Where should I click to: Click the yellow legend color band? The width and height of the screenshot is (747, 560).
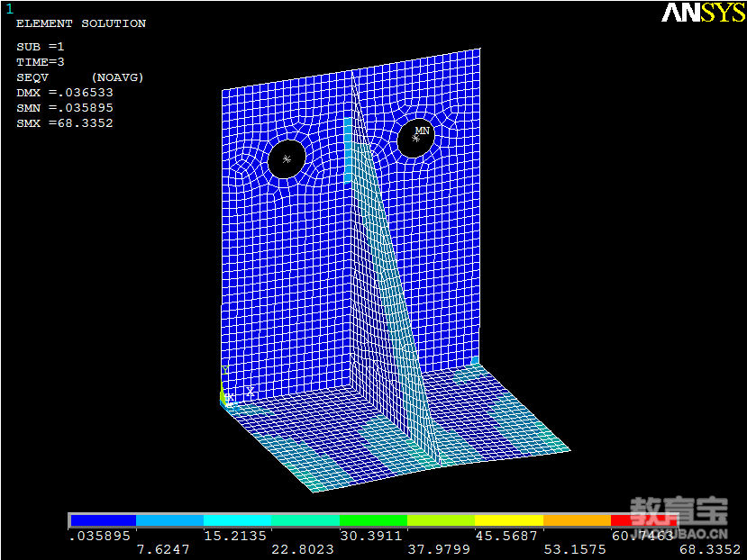tap(509, 520)
